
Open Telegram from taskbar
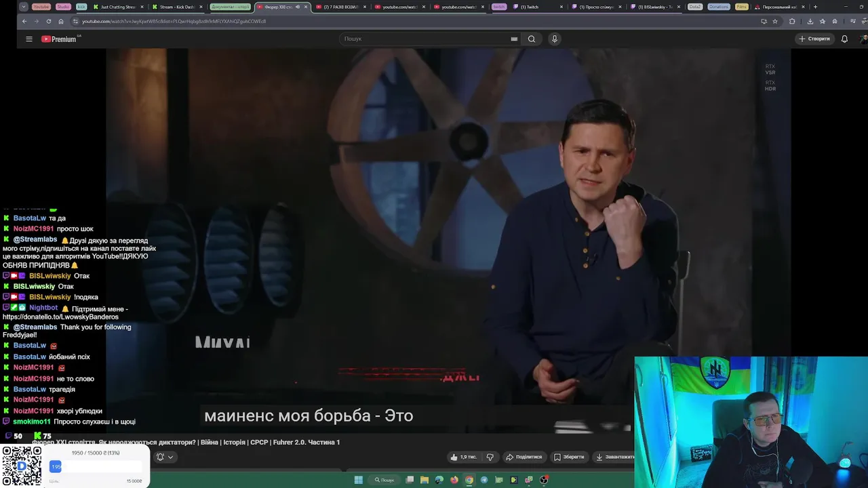(x=484, y=480)
